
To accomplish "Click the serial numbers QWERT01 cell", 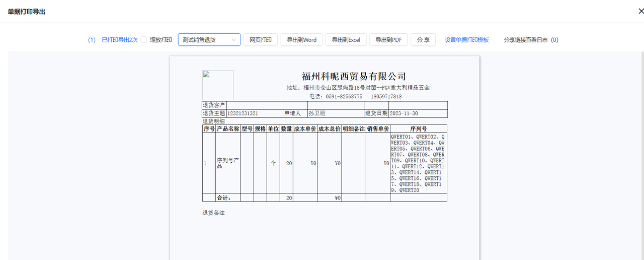I will [x=418, y=163].
